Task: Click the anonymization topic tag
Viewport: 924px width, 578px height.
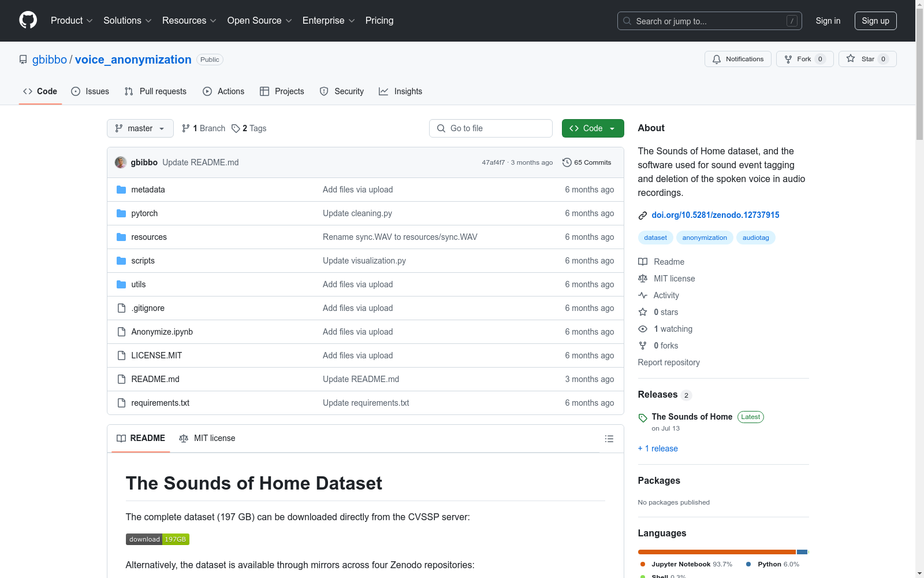Action: coord(705,238)
